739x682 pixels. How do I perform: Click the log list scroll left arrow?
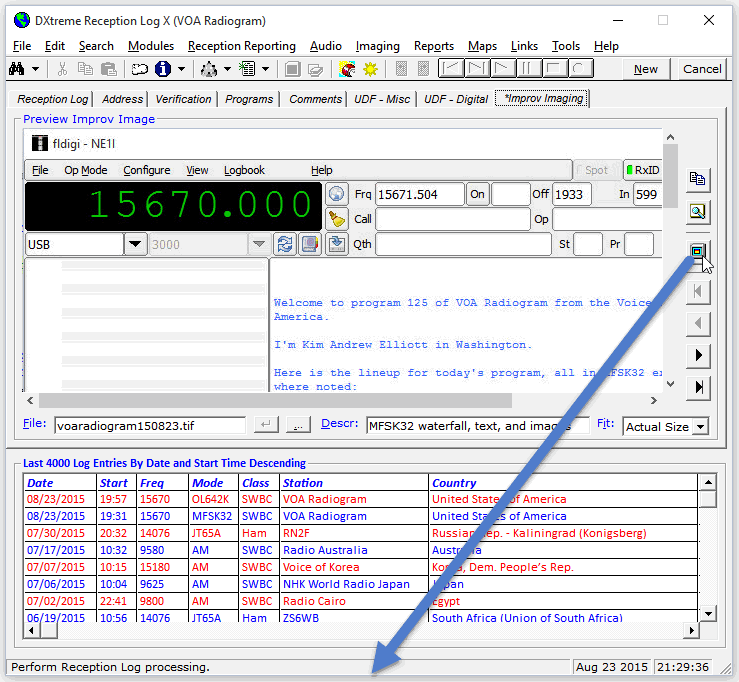(32, 630)
